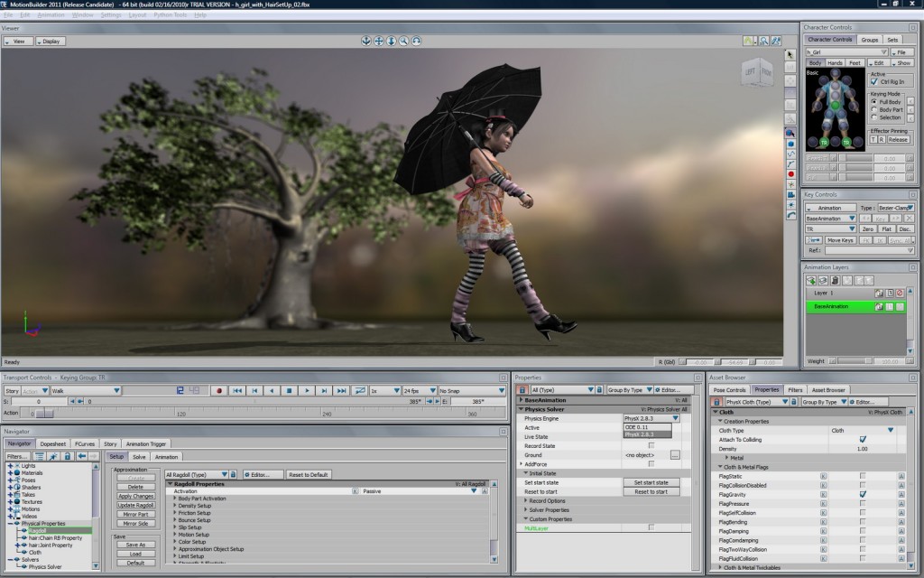This screenshot has width=924, height=578.
Task: Click the lock icon in Navigator toolbar
Action: [67, 457]
